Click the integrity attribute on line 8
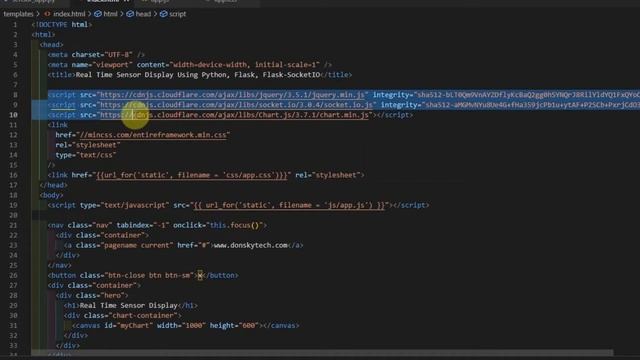 tap(506, 95)
